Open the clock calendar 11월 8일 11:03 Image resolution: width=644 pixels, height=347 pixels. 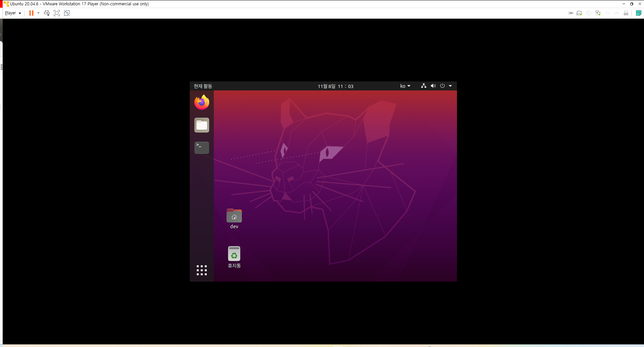click(x=335, y=86)
